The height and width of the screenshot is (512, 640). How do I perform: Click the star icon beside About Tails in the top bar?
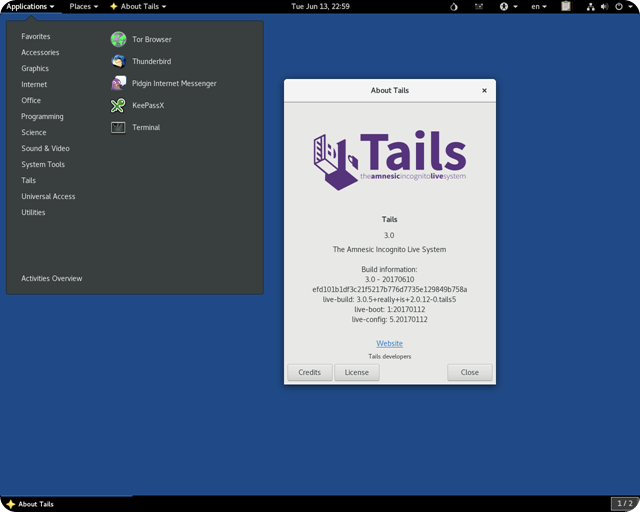click(x=114, y=7)
